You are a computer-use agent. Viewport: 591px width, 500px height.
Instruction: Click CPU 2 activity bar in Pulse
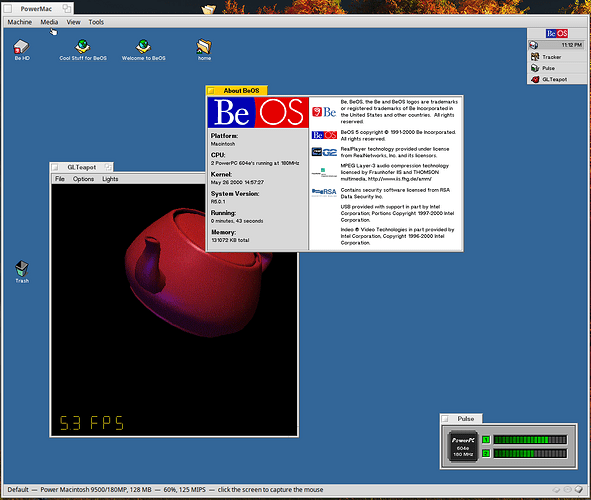[530, 453]
